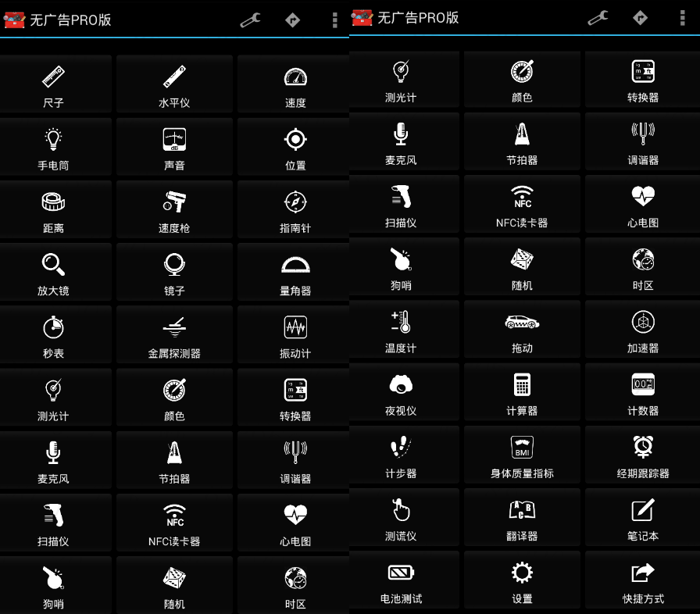Click the wrench icon in right header
Screen dimensions: 700x614
pyautogui.click(x=598, y=18)
